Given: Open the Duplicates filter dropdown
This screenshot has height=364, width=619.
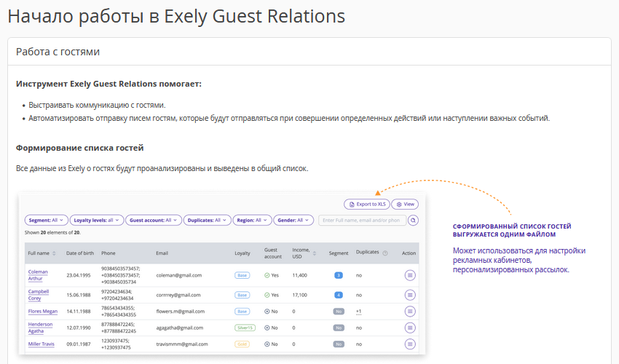Looking at the screenshot, I should pyautogui.click(x=208, y=220).
